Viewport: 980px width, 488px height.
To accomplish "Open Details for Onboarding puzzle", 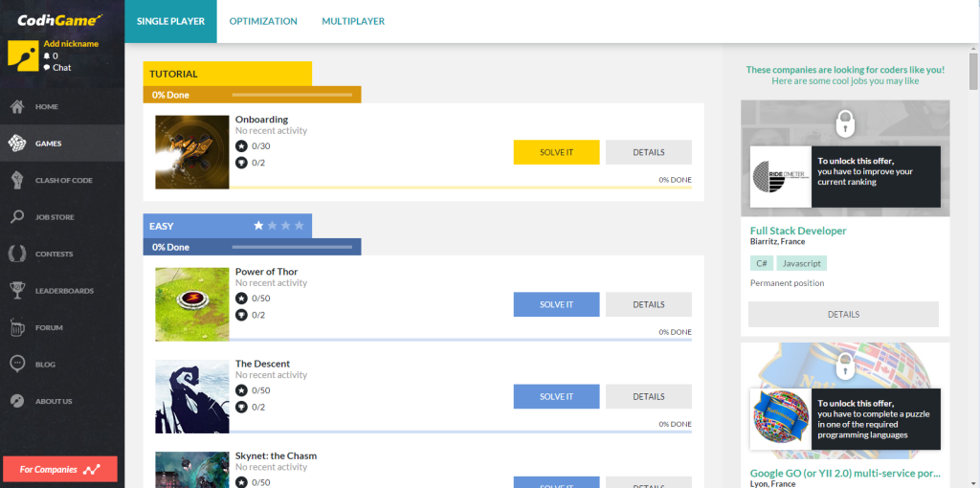I will [649, 152].
